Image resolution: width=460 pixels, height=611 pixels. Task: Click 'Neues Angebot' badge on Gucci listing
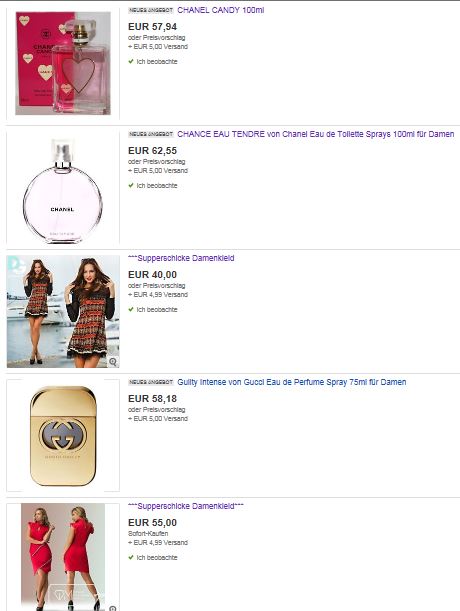click(x=150, y=382)
